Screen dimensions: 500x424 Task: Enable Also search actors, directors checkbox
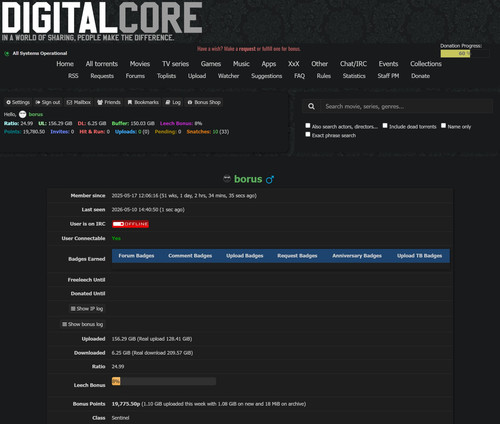click(308, 126)
